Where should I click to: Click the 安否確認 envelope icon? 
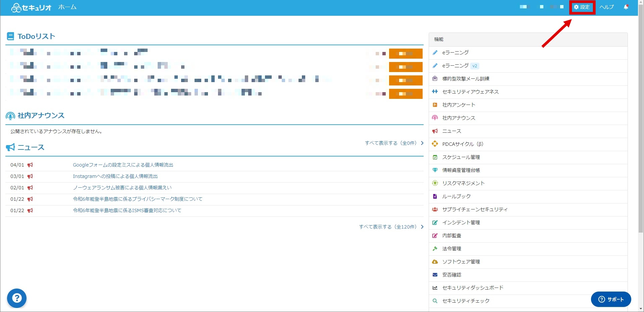click(x=435, y=275)
